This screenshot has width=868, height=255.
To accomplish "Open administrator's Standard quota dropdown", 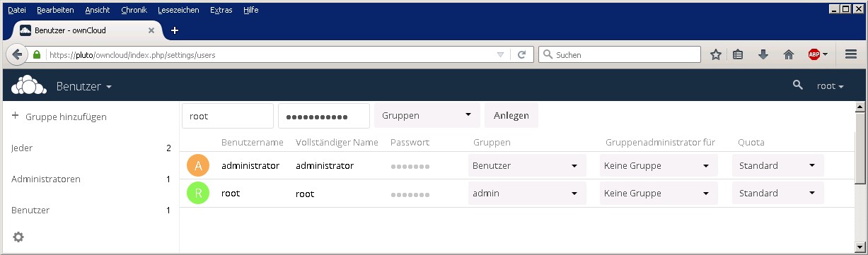I will (x=778, y=166).
